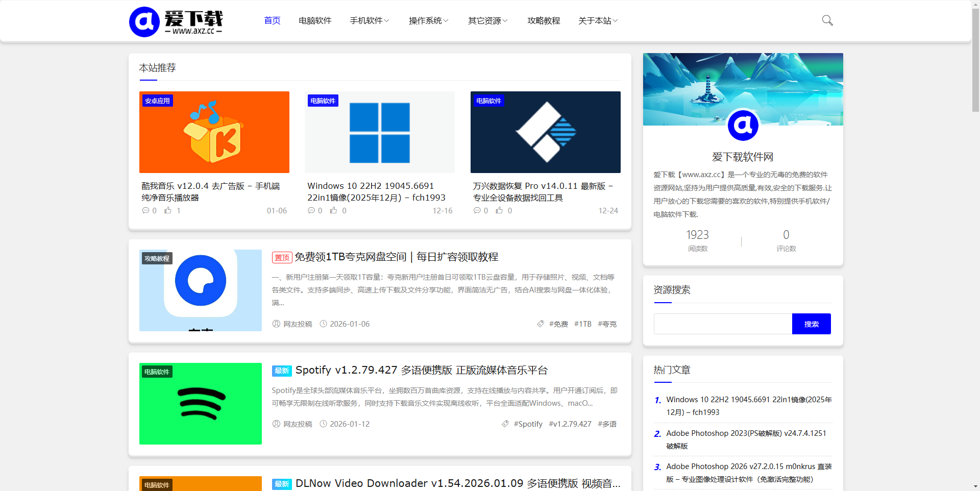The height and width of the screenshot is (491, 980).
Task: Click the like icon under 万兴数据恢复 card
Action: click(499, 210)
